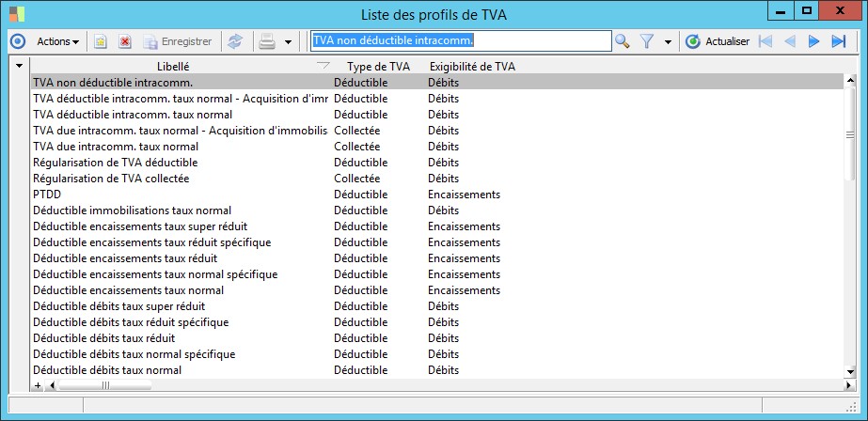Image resolution: width=868 pixels, height=421 pixels.
Task: Click the vertical scrollbar up arrow
Action: 850,82
